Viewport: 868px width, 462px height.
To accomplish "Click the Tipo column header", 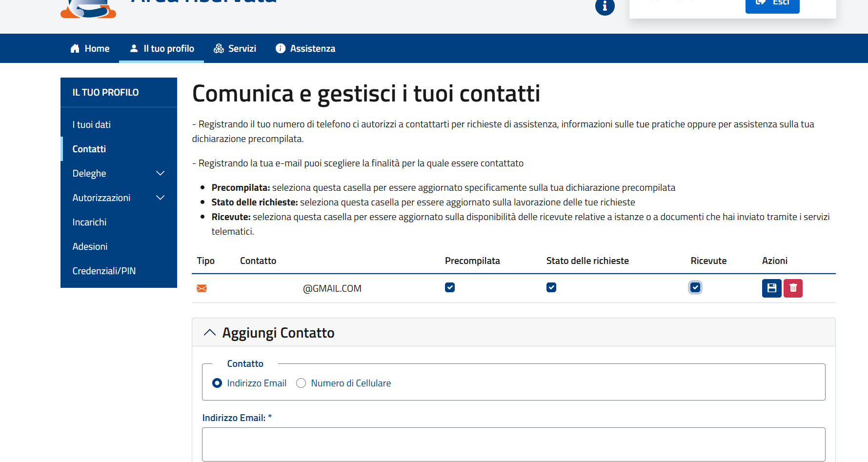I will click(205, 261).
